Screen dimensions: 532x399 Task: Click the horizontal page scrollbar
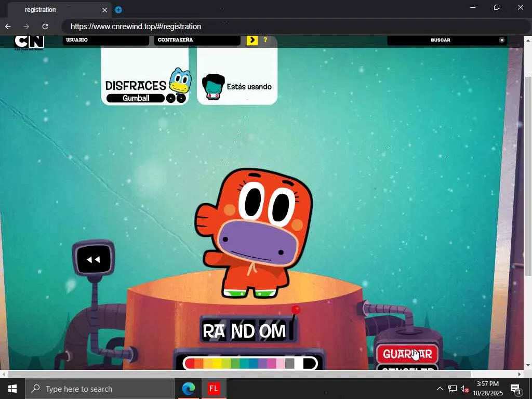[x=239, y=374]
